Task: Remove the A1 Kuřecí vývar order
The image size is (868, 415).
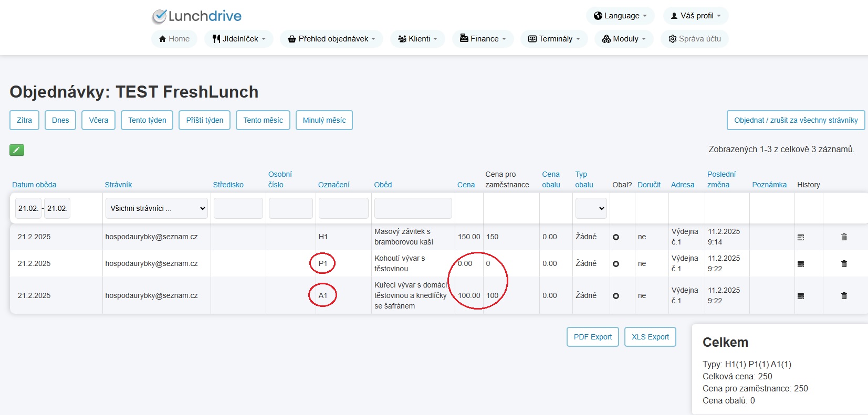Action: pyautogui.click(x=844, y=296)
